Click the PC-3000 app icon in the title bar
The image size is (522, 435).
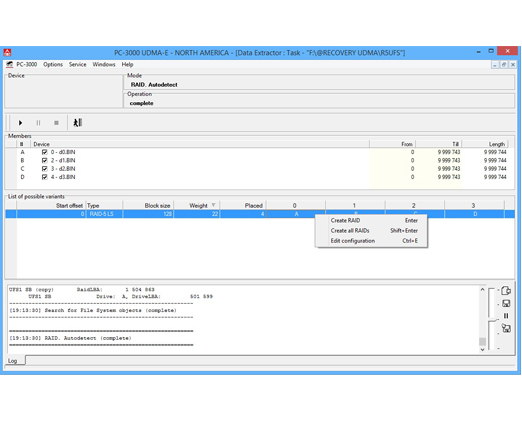7,53
